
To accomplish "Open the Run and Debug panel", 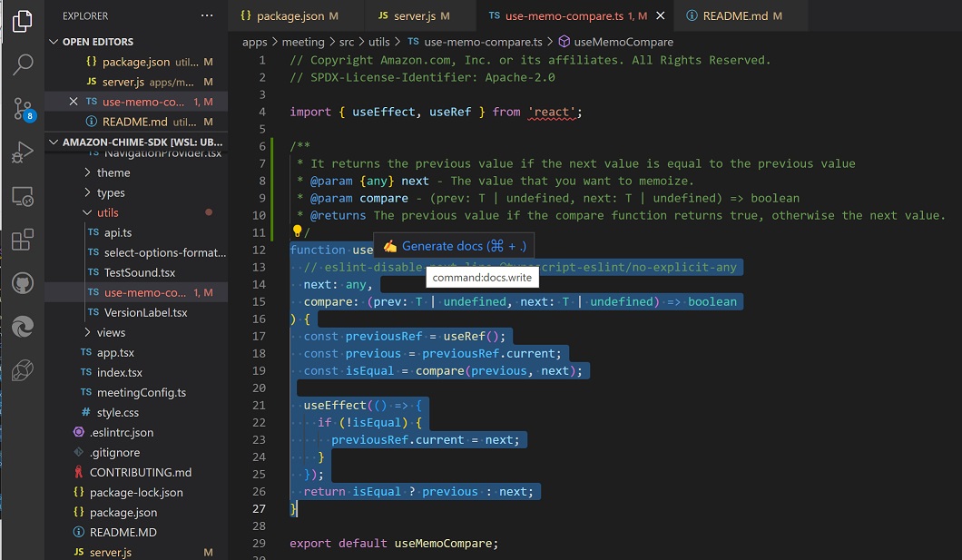I will pyautogui.click(x=23, y=152).
